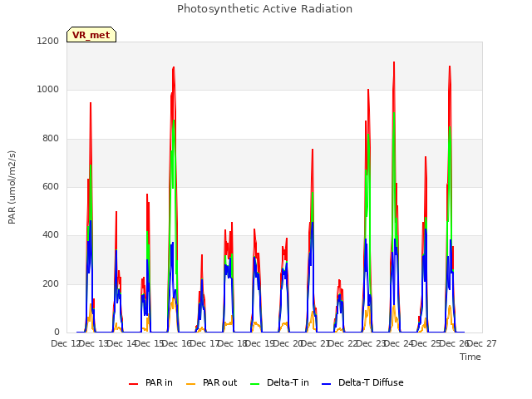Click the Dec 27 x-axis tick label
This screenshot has height=399, width=532.
(x=483, y=343)
